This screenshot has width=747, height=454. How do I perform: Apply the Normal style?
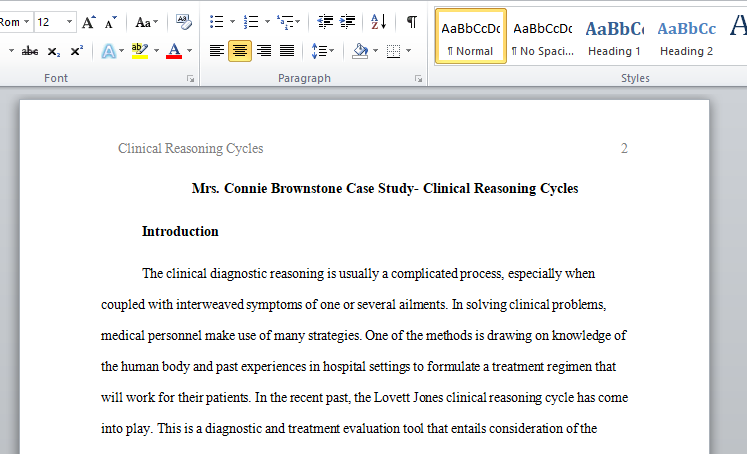point(471,36)
